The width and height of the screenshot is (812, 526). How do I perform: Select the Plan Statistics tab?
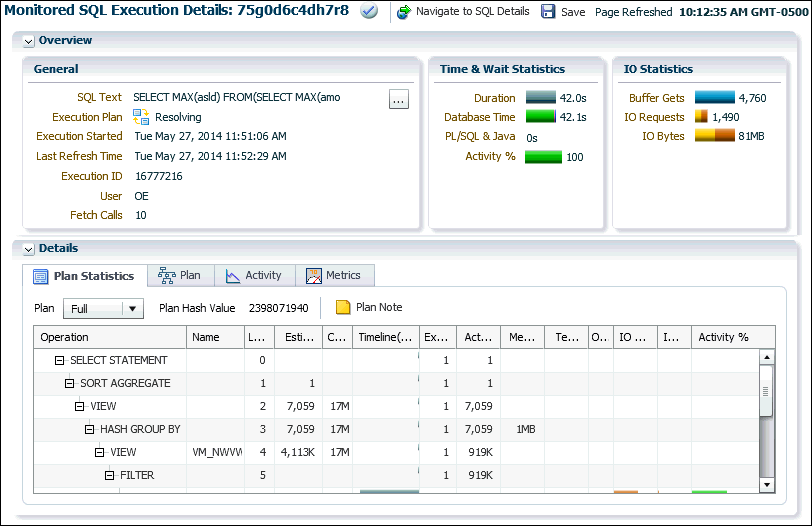pyautogui.click(x=84, y=275)
